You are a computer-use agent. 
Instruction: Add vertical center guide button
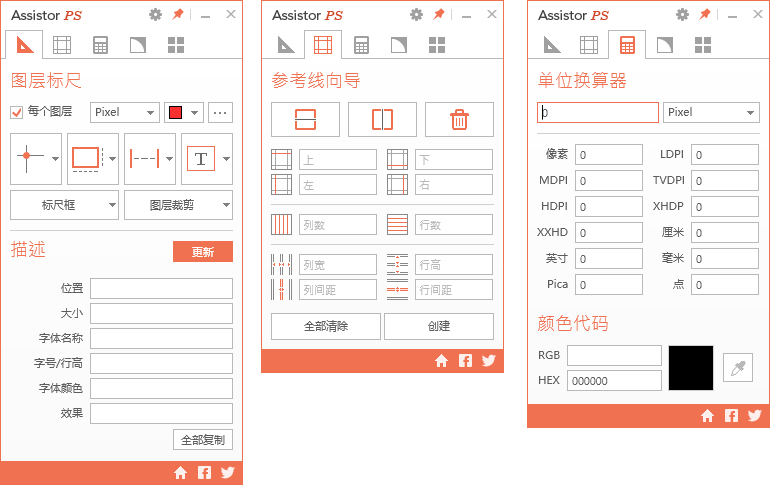pyautogui.click(x=382, y=119)
